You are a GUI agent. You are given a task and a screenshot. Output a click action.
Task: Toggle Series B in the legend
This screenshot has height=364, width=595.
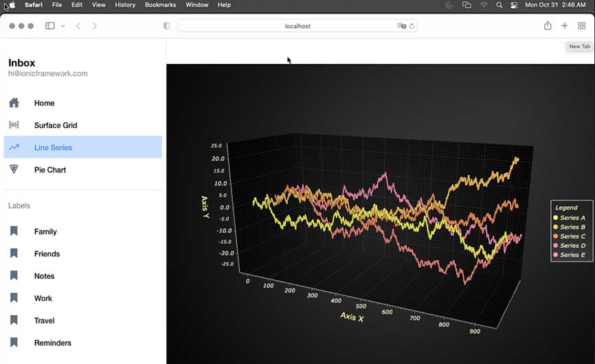click(x=569, y=227)
